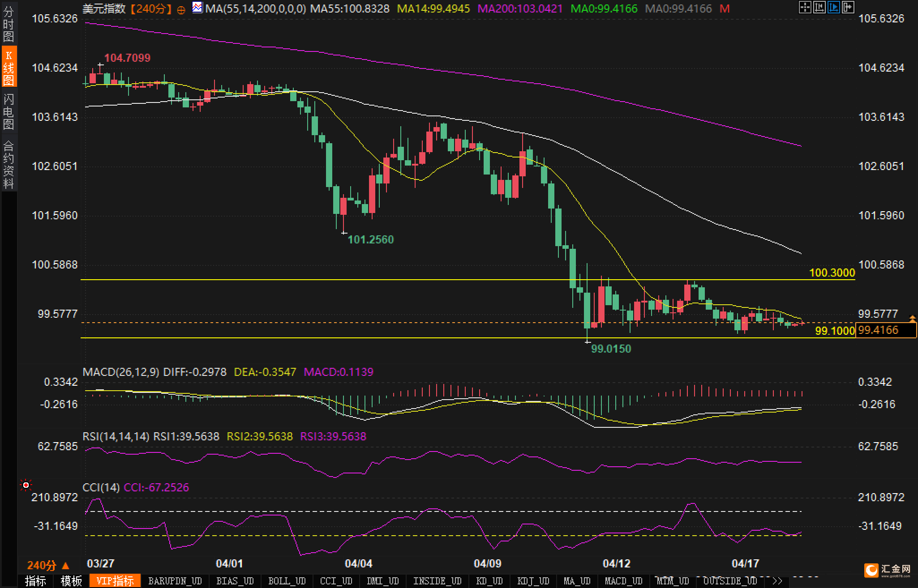This screenshot has height=588, width=918.
Task: Click the 【240分】 period label in title
Action: coord(151,9)
